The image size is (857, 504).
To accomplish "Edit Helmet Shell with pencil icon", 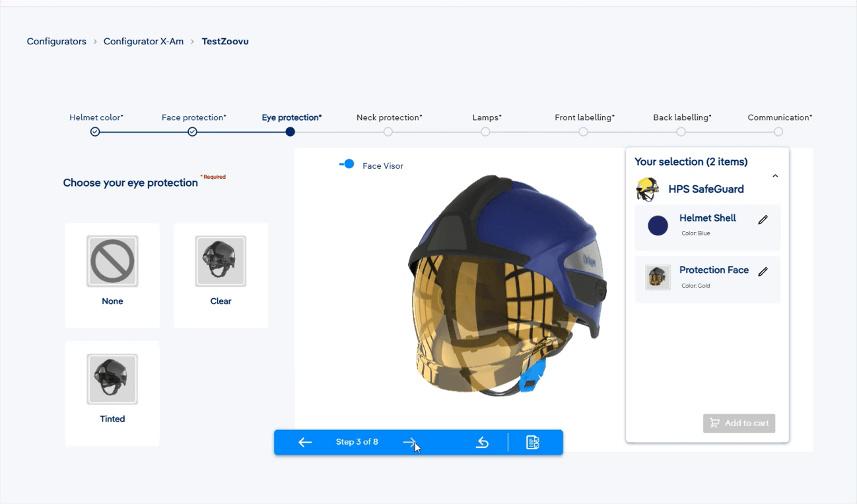I will point(763,220).
